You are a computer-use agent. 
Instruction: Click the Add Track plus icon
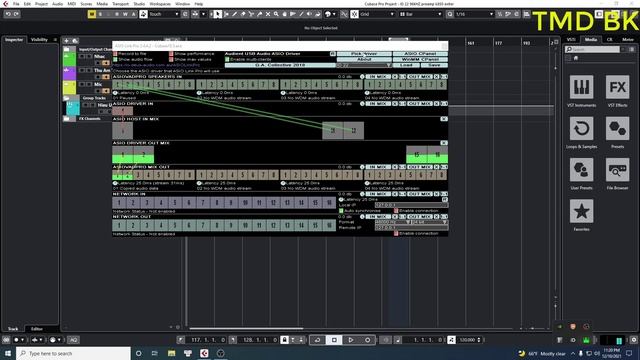pos(66,40)
